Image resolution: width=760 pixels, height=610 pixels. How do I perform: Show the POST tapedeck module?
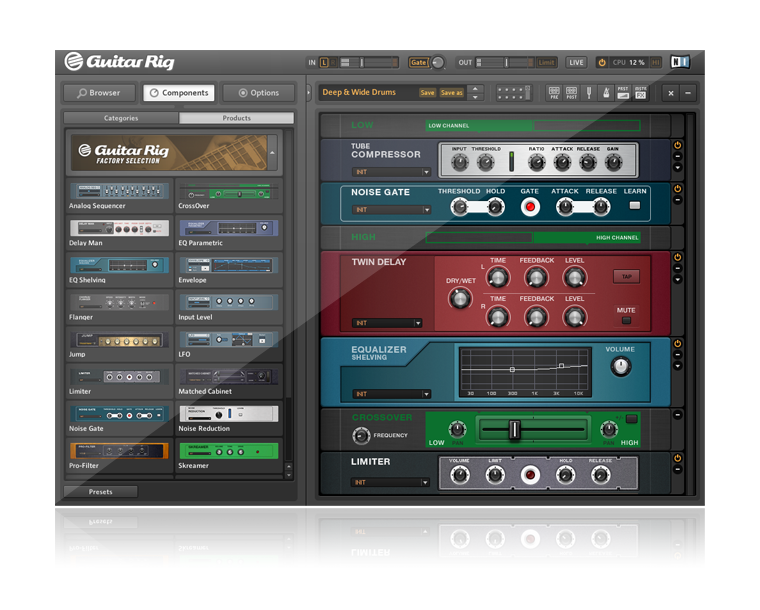coord(571,92)
